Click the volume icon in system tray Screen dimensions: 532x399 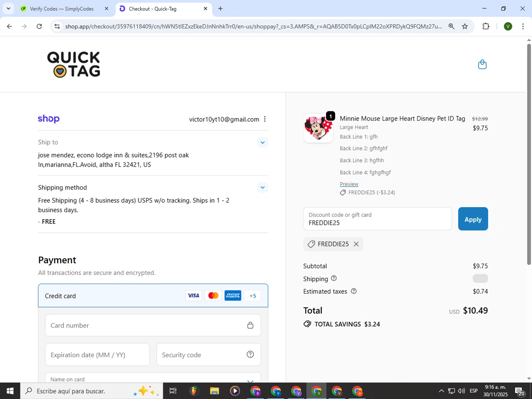(x=461, y=391)
